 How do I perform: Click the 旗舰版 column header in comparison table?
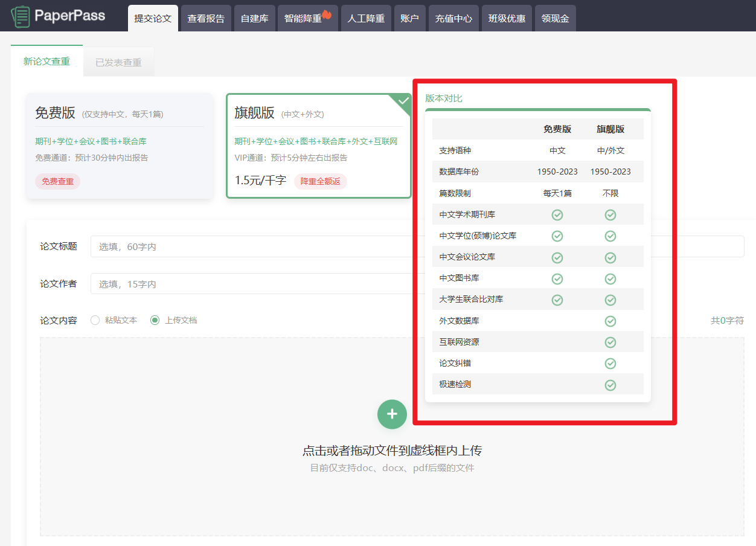tap(610, 129)
